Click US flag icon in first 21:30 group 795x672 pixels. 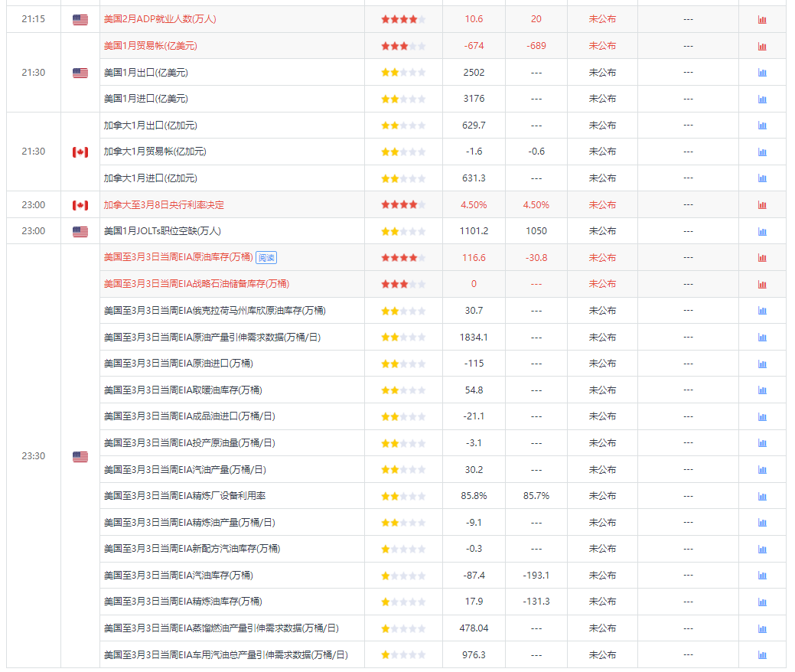(x=80, y=73)
